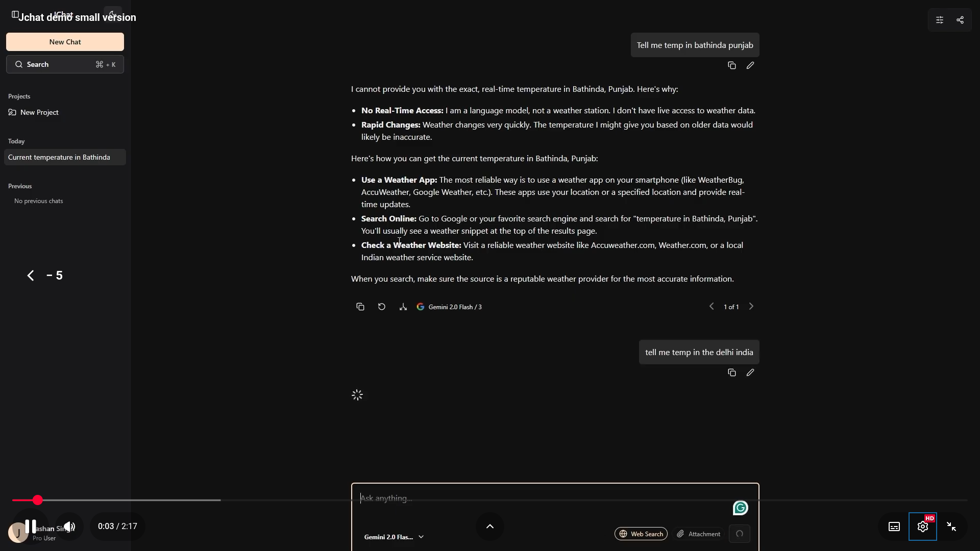Viewport: 980px width, 551px height.
Task: Open chat settings sliders icon
Action: [x=940, y=20]
